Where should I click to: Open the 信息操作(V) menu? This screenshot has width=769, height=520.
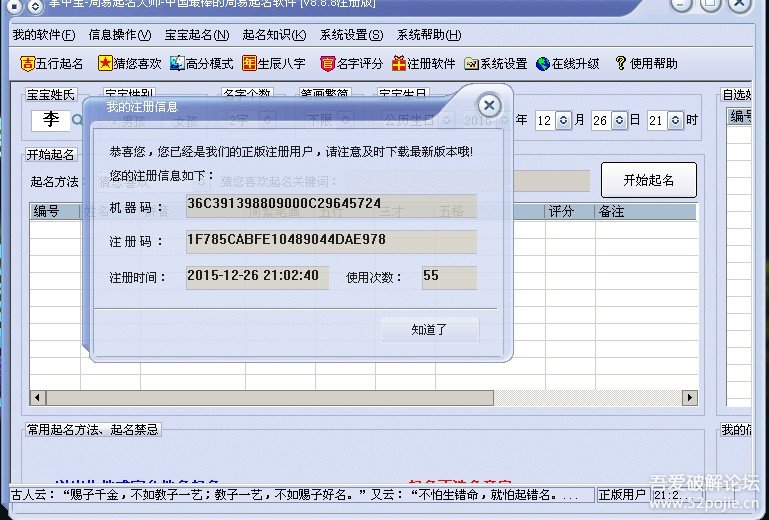click(120, 35)
